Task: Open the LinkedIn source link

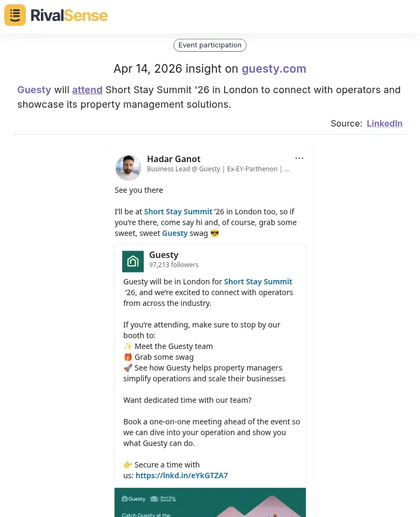Action: (384, 123)
